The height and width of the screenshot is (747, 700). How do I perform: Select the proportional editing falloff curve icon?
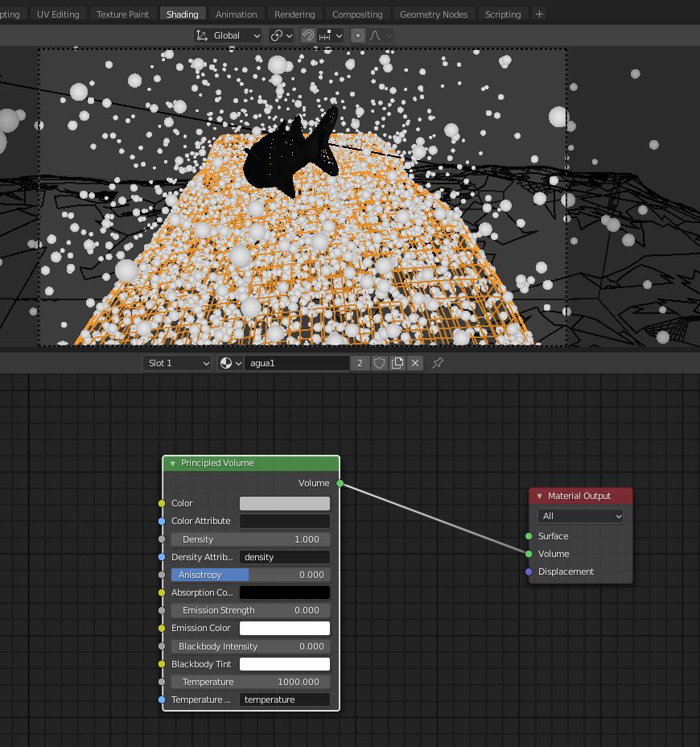point(374,35)
